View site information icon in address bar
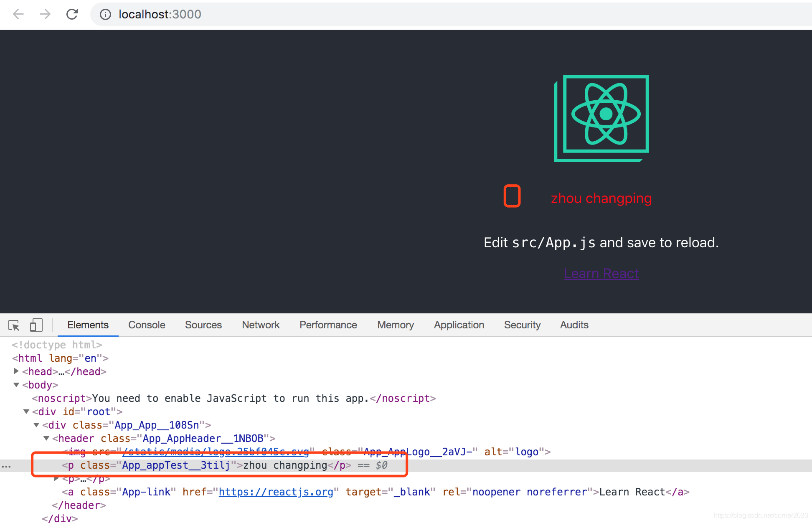The height and width of the screenshot is (523, 812). [105, 15]
